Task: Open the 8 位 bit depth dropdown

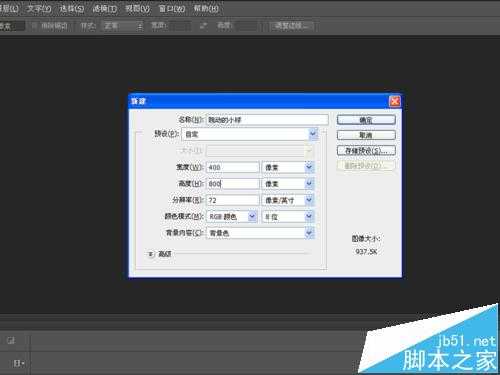Action: pos(288,216)
